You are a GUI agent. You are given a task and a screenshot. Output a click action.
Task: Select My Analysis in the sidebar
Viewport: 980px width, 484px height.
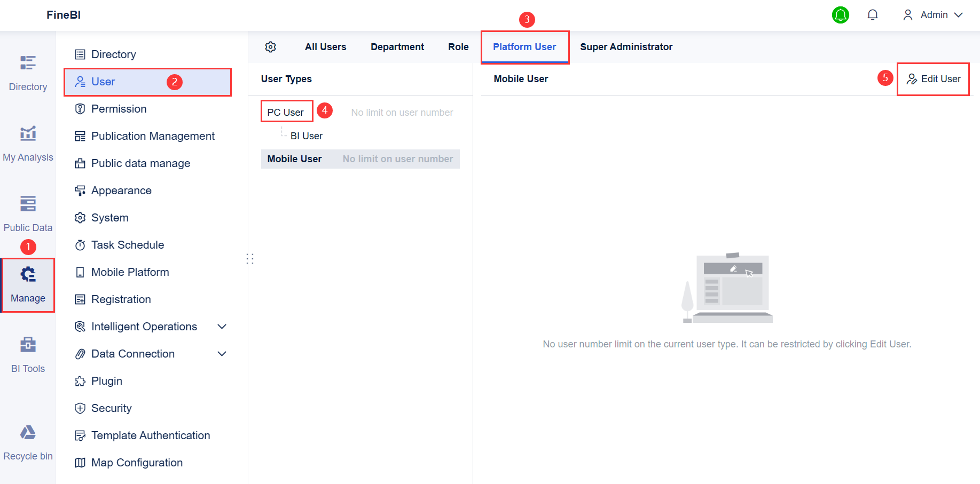(28, 143)
